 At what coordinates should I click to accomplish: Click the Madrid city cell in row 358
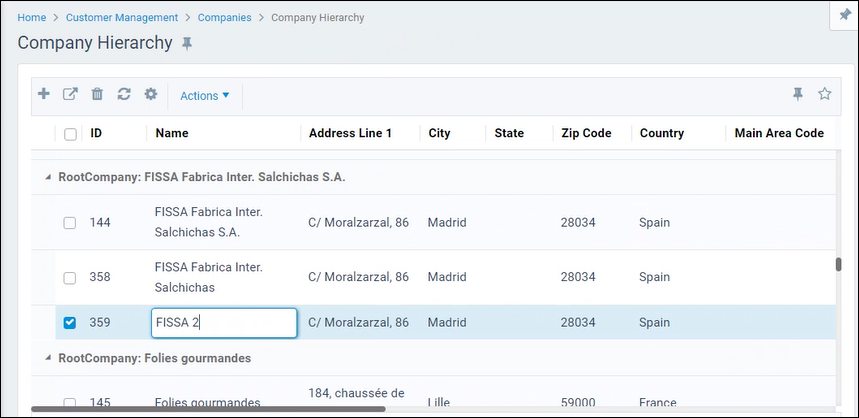447,277
